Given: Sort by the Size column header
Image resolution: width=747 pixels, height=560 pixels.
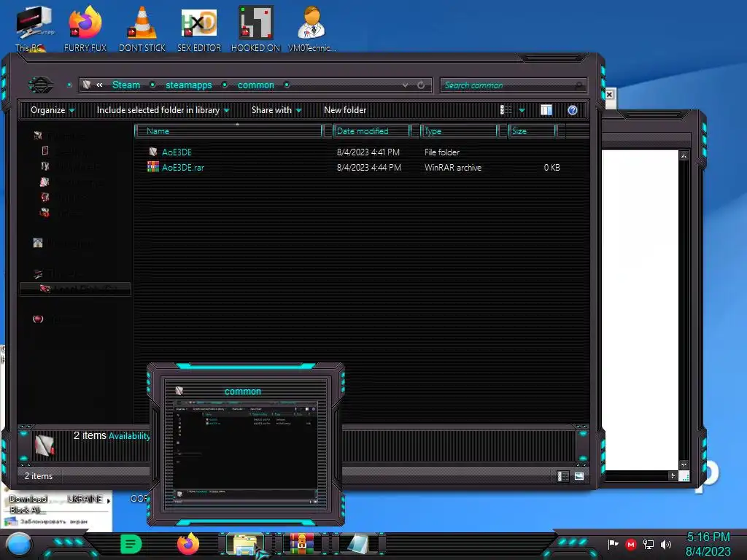Looking at the screenshot, I should 532,131.
